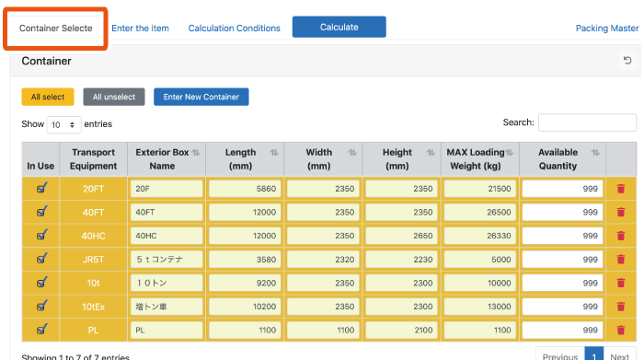Viewport: 644px width, 360px height.
Task: Click the reset icon in Container header
Action: pyautogui.click(x=627, y=61)
